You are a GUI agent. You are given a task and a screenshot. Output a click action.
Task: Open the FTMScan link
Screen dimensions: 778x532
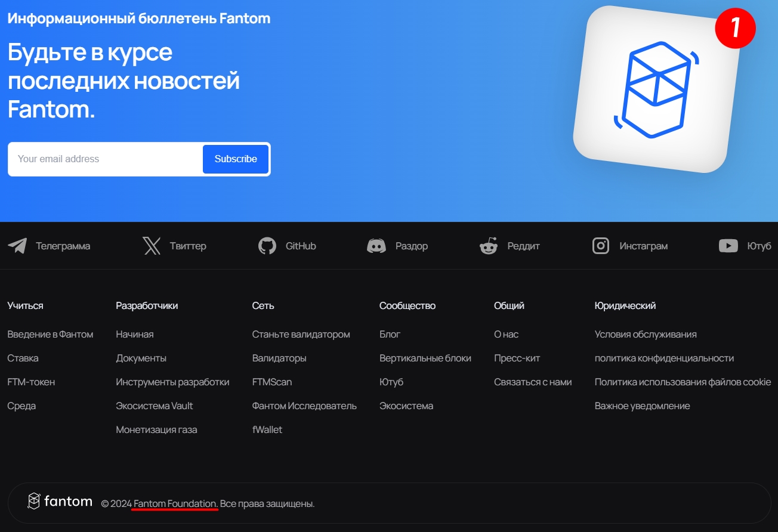[272, 382]
